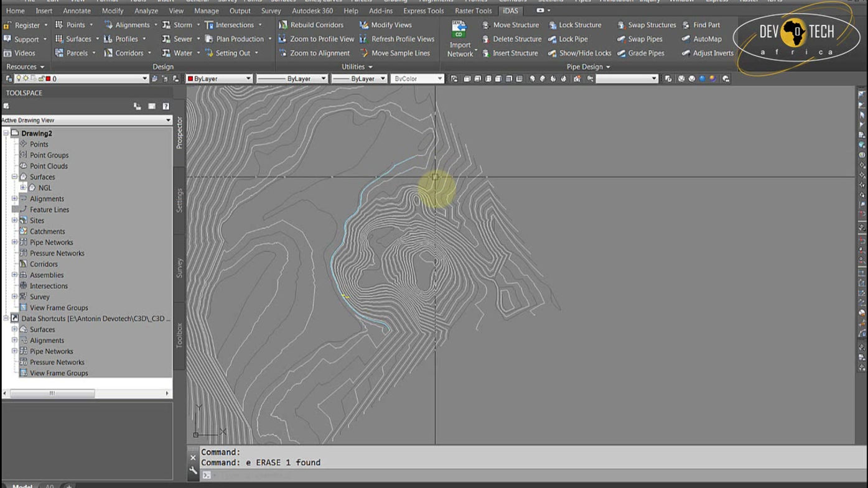Click the Import Network icon

(x=459, y=30)
